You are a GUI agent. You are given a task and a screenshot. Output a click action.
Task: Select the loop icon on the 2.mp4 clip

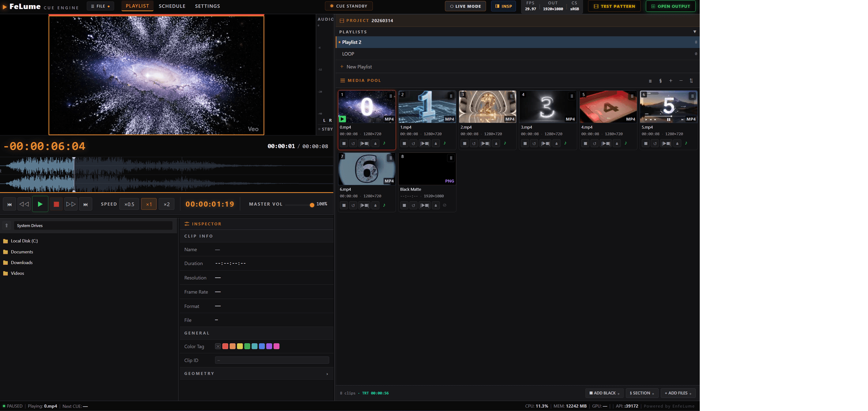point(474,143)
